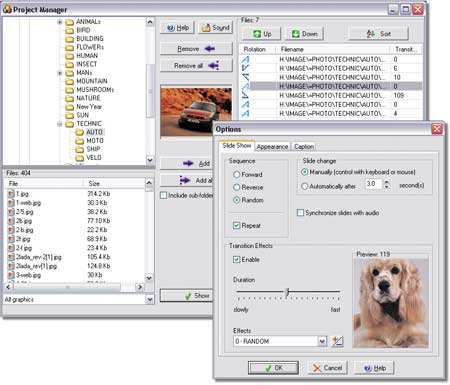
Task: Click the effect picker icon beside Effects dropdown
Action: [x=337, y=341]
